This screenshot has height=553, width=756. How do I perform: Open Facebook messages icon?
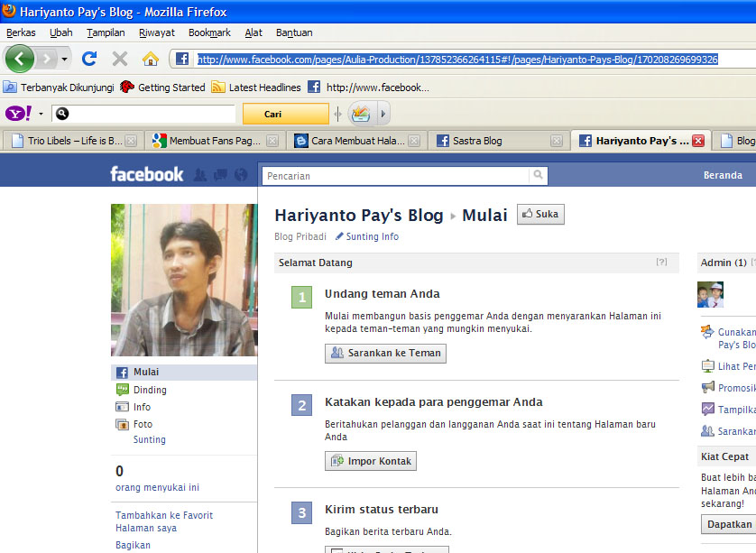[220, 175]
